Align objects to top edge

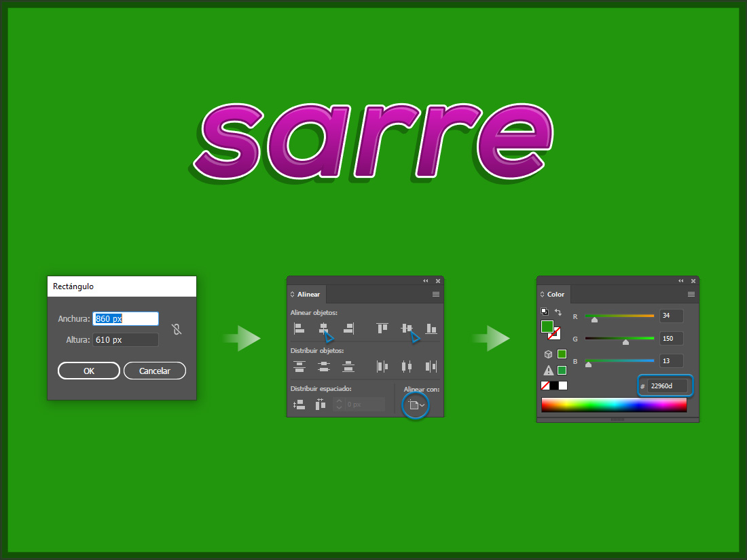(x=382, y=329)
